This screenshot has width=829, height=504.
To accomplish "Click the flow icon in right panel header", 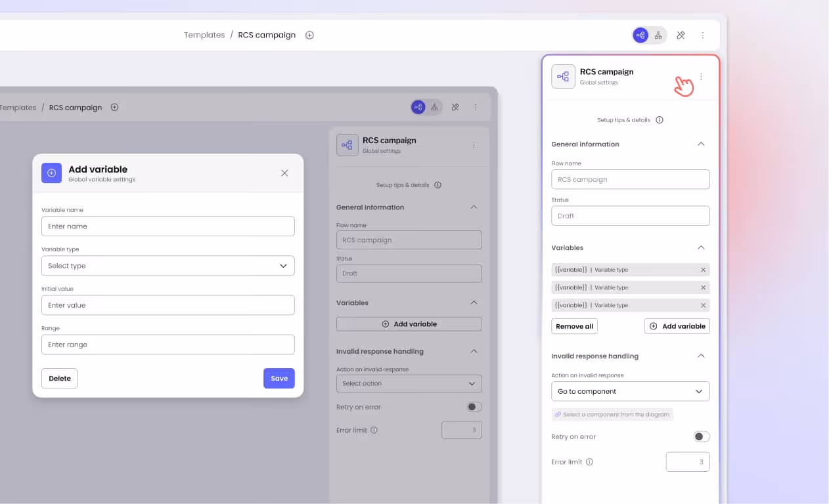I will 563,77.
